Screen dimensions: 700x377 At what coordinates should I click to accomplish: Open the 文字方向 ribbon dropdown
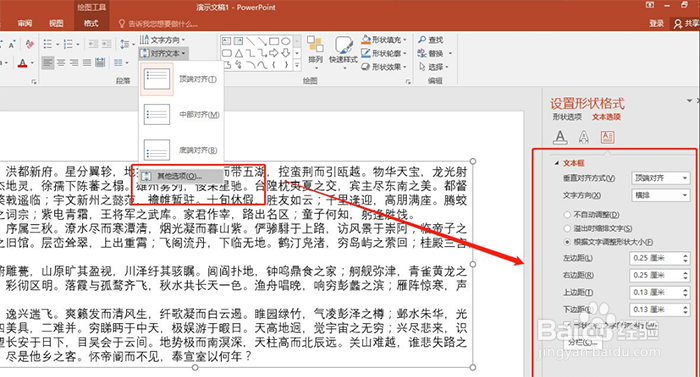tap(162, 40)
